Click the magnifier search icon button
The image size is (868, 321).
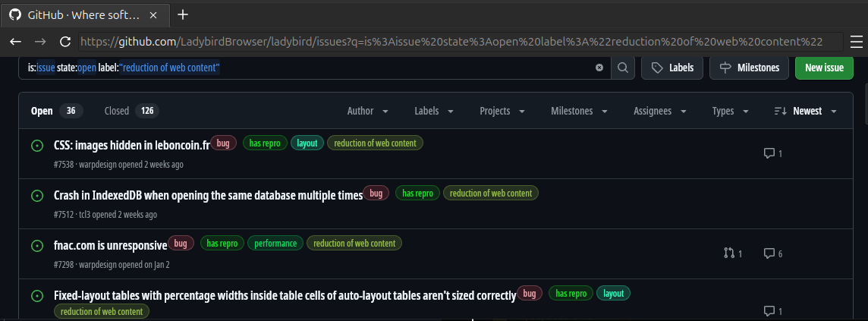click(x=622, y=68)
